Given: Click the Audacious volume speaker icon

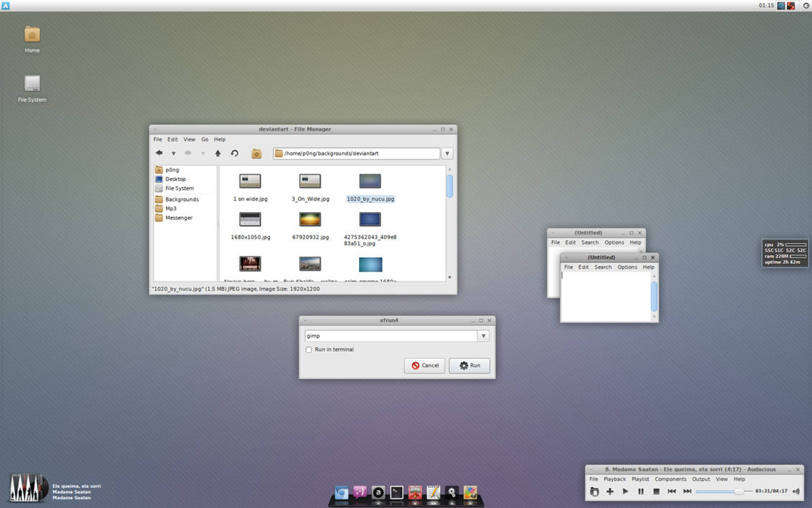Looking at the screenshot, I should pos(795,491).
